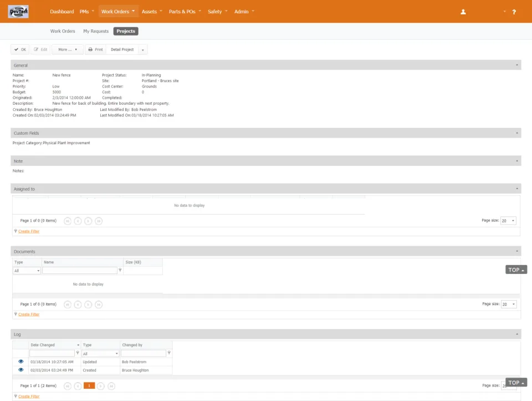Screen dimensions: 532x401
Task: Click the Size (KB) column header
Action: coord(143,262)
